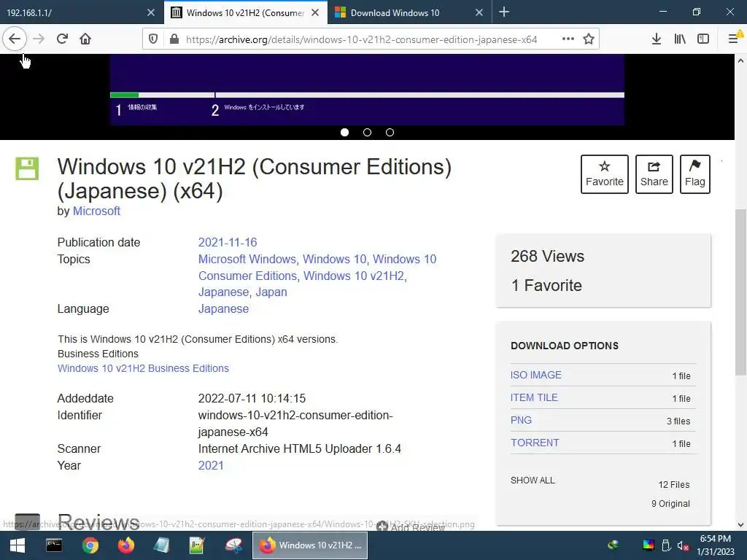Open the Japanese language link

[223, 308]
